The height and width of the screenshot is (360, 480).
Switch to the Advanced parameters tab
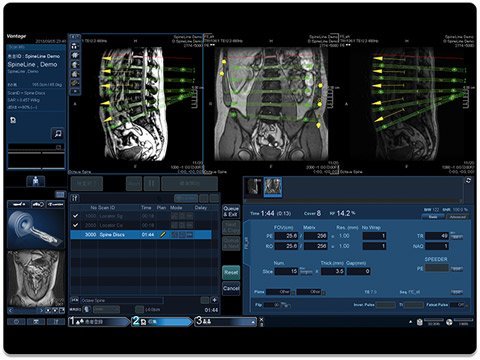point(457,217)
